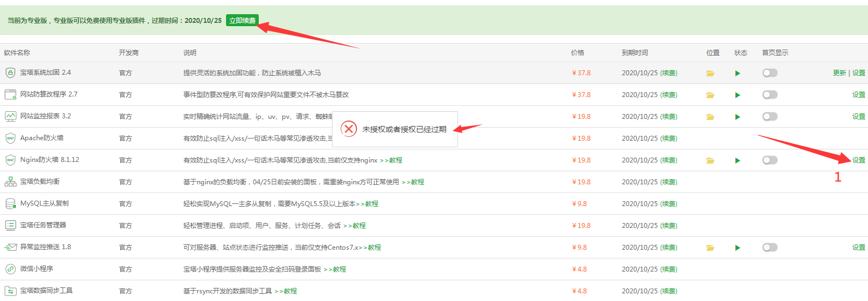The height and width of the screenshot is (301, 868).
Task: Toggle homepage display for Nginx防火墙
Action: 770,160
